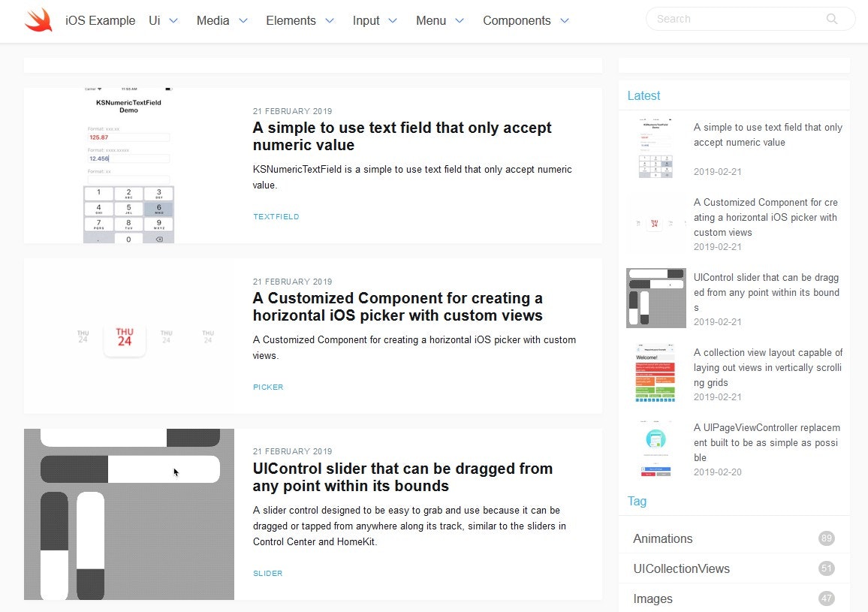Image resolution: width=868 pixels, height=612 pixels.
Task: Click the 47 count badge for Images
Action: point(827,598)
